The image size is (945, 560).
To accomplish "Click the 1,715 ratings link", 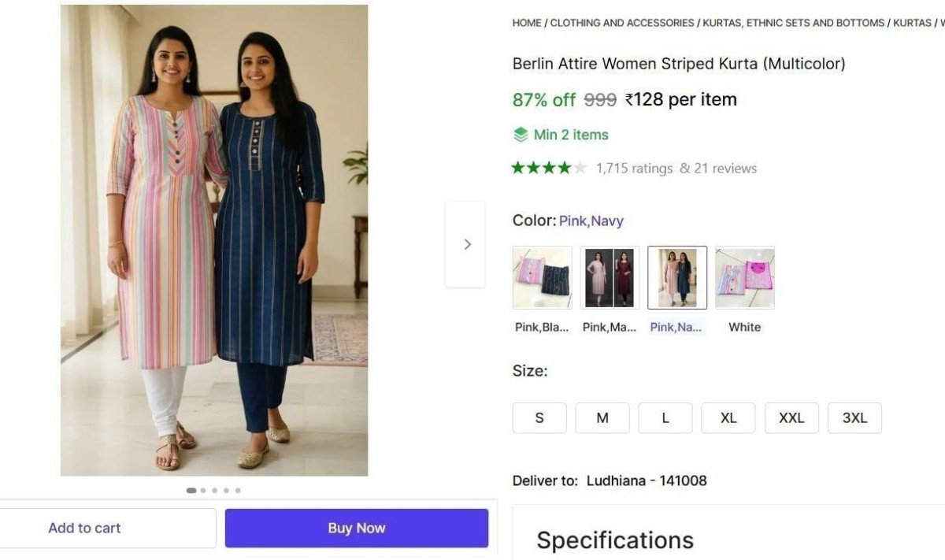I will pyautogui.click(x=634, y=168).
